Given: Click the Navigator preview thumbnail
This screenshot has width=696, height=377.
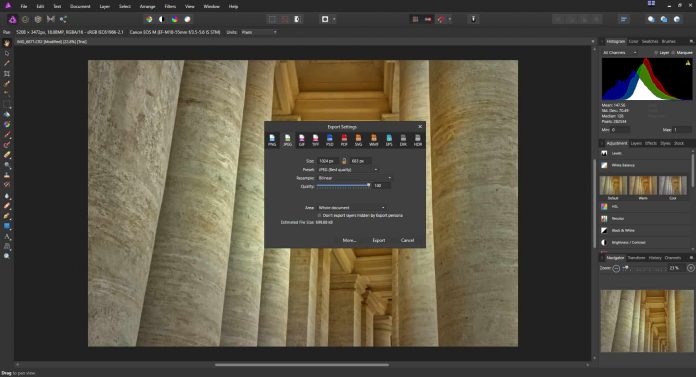Looking at the screenshot, I should click(647, 321).
